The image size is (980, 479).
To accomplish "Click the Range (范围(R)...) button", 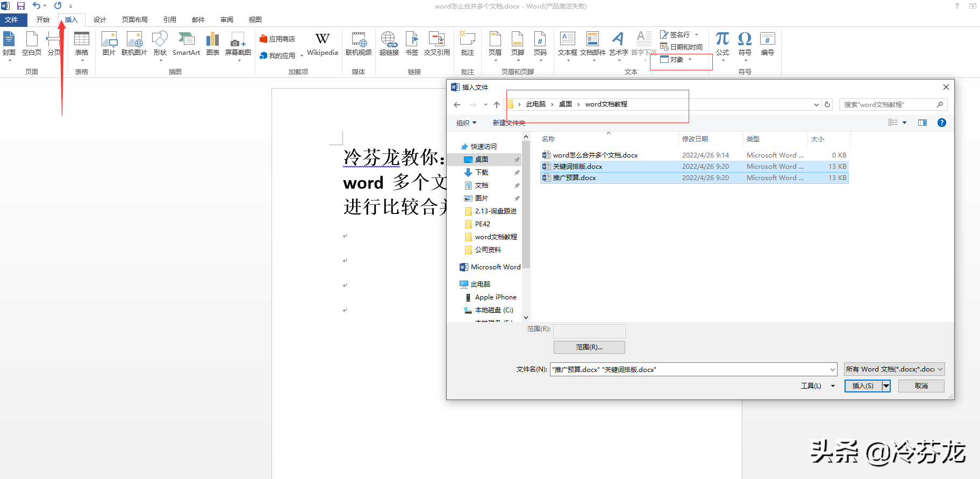I will pyautogui.click(x=589, y=347).
